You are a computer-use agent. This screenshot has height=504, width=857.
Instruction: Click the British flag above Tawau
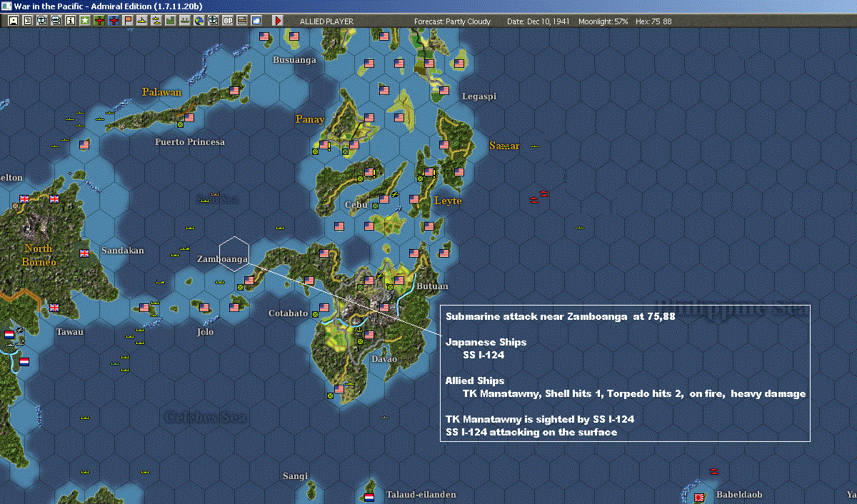54,308
